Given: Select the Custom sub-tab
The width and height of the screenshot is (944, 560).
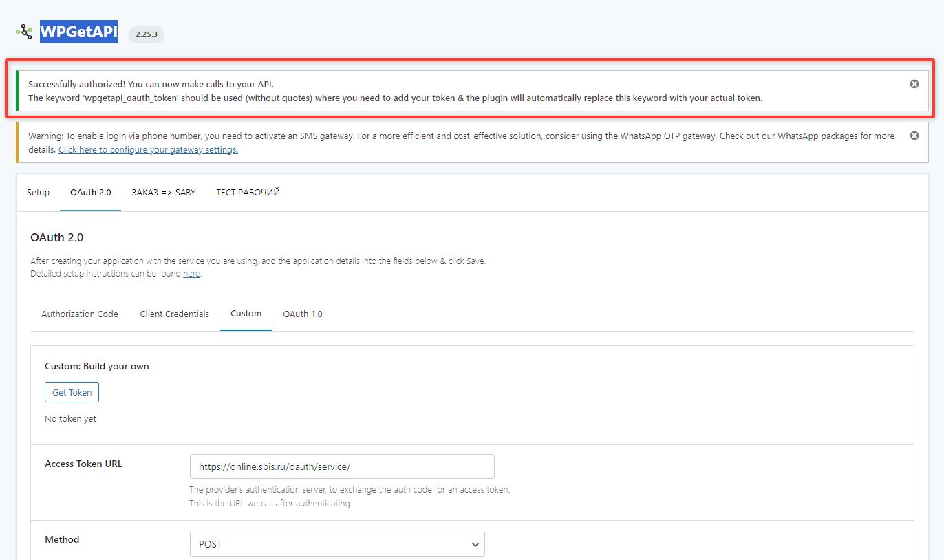Looking at the screenshot, I should pyautogui.click(x=246, y=314).
